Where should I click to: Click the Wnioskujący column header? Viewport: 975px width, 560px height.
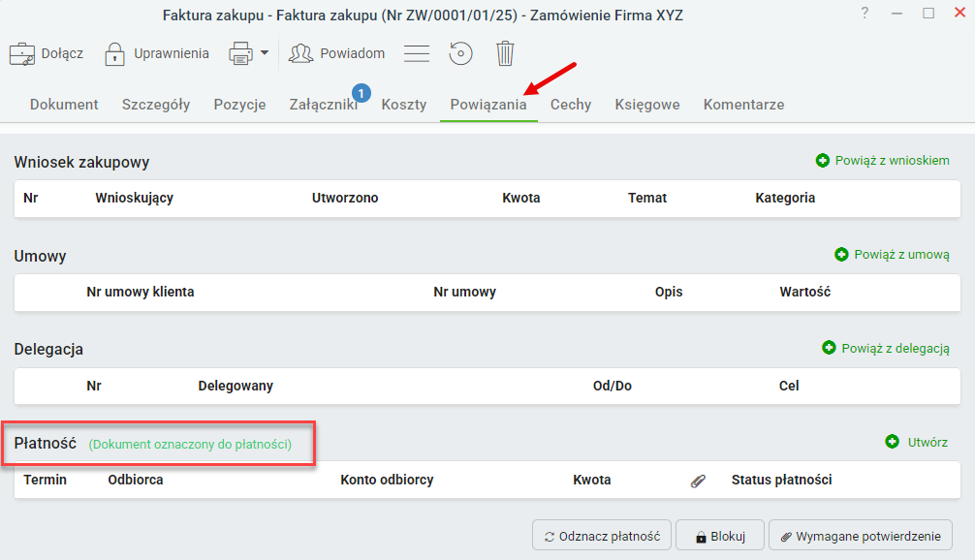click(135, 198)
